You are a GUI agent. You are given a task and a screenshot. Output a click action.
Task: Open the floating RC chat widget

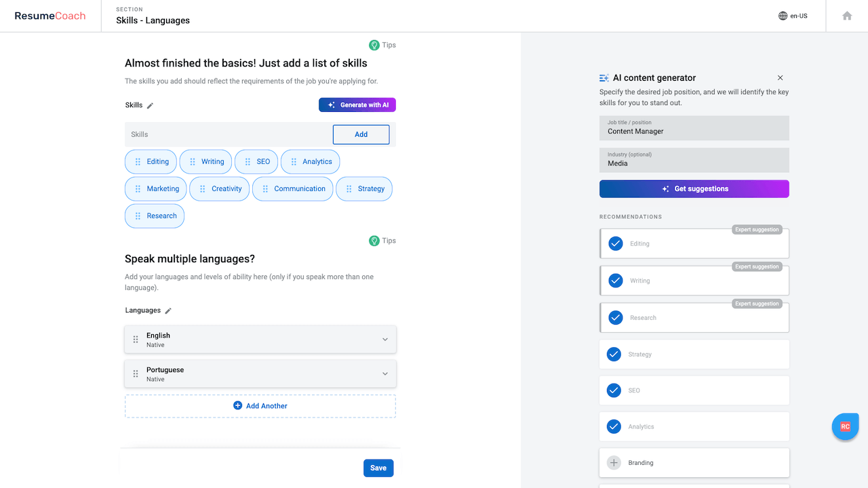[x=845, y=427]
